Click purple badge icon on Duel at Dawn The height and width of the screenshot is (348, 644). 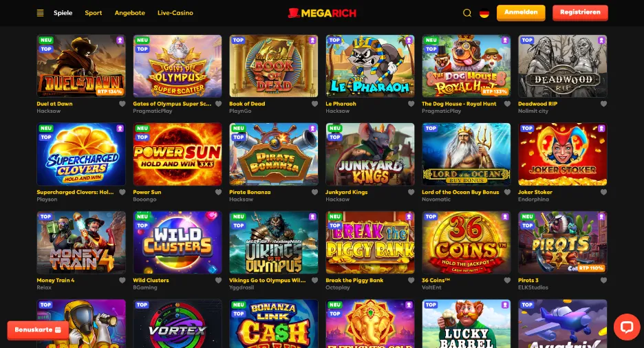pyautogui.click(x=120, y=40)
